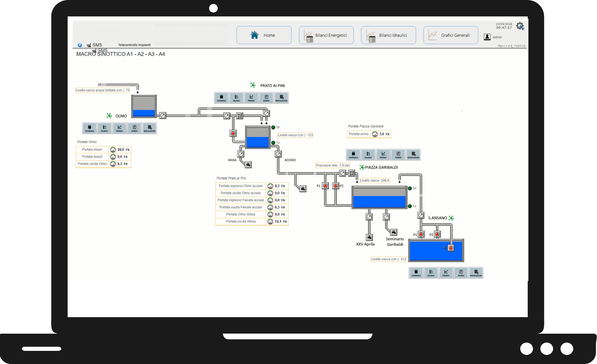This screenshot has height=364, width=597.
Task: Click Prato ai Pini TP indicator
Action: pos(273,127)
